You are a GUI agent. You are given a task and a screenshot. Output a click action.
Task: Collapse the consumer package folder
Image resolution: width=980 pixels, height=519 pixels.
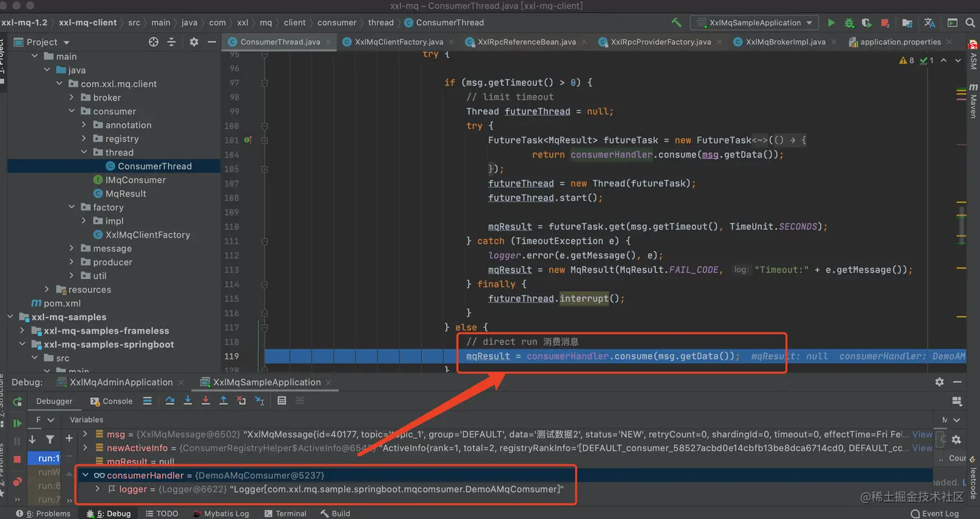[72, 111]
